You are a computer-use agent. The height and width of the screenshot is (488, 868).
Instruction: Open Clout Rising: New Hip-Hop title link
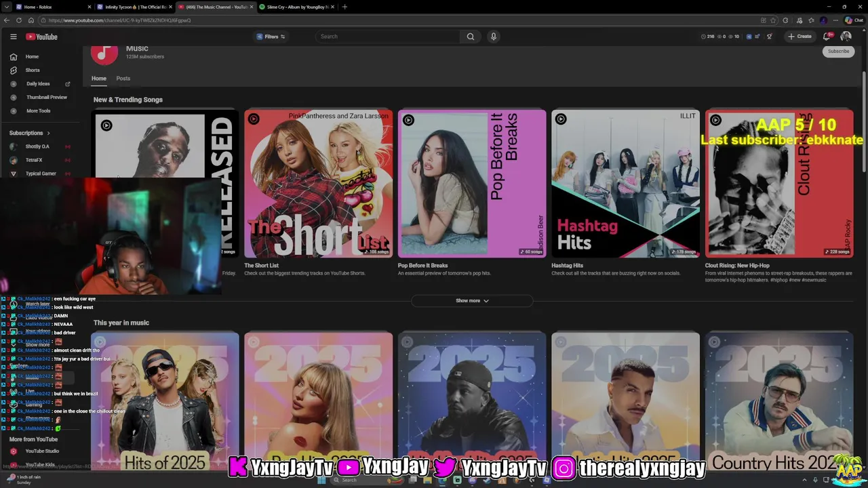[x=737, y=266]
